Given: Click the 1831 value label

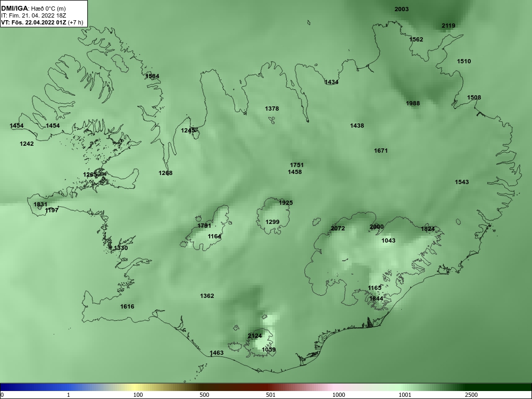Looking at the screenshot, I should coord(40,204).
